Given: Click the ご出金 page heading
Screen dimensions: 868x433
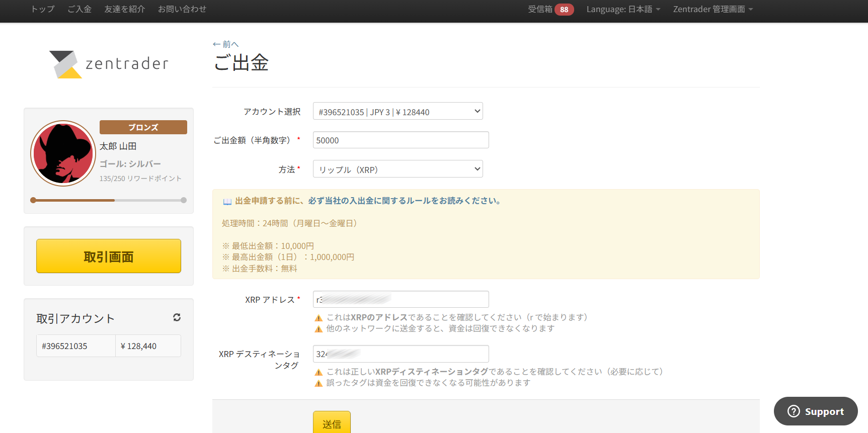Looking at the screenshot, I should [x=241, y=63].
